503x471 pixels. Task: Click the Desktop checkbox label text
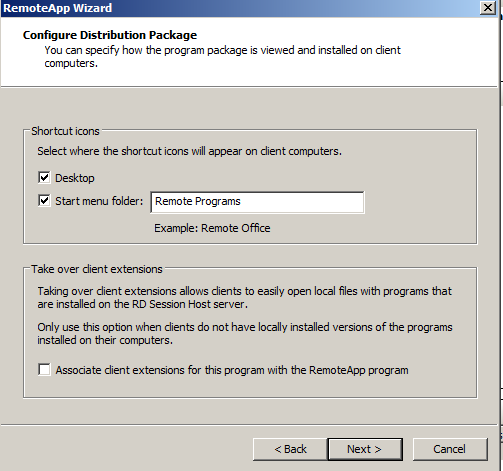coord(75,178)
